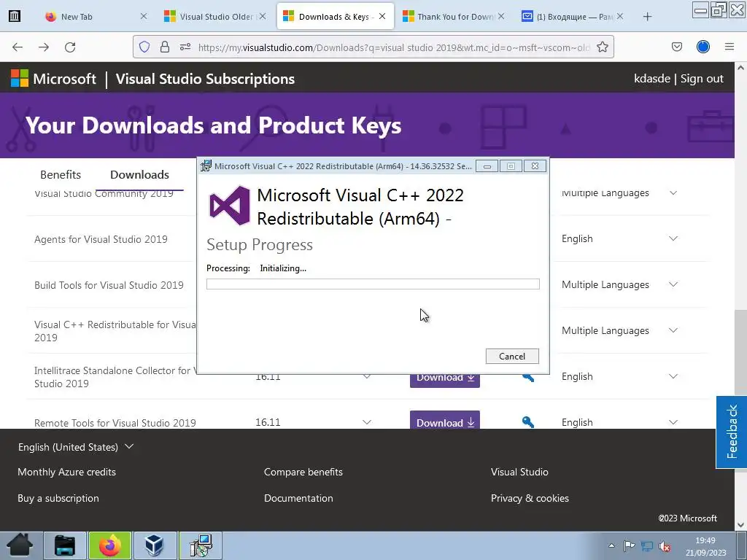The height and width of the screenshot is (560, 747).
Task: Open the Pocket save icon
Action: coord(676,47)
